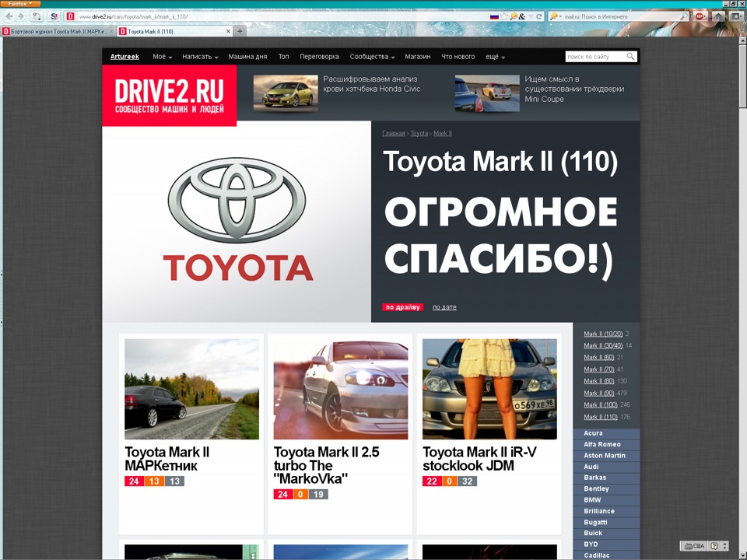Click the browser address bar URL
747x560 pixels.
tap(281, 16)
